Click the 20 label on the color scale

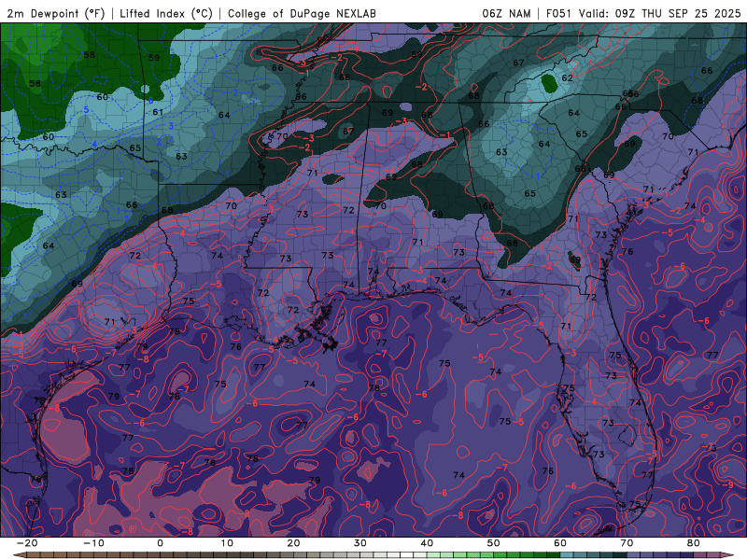coord(293,543)
